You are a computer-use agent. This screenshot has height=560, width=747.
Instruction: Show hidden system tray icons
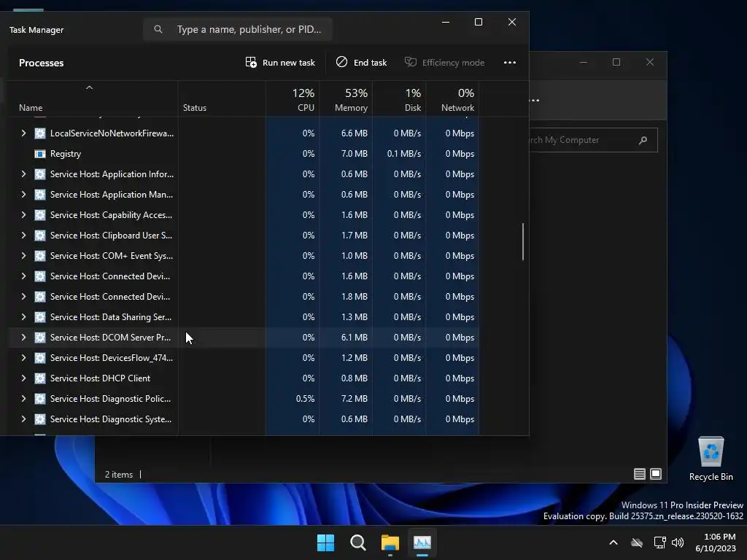pos(614,542)
